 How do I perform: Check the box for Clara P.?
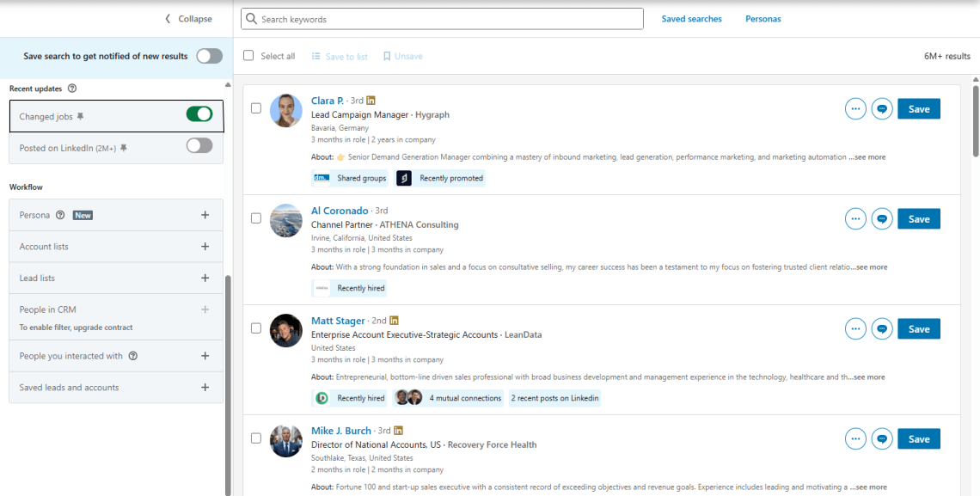point(256,108)
